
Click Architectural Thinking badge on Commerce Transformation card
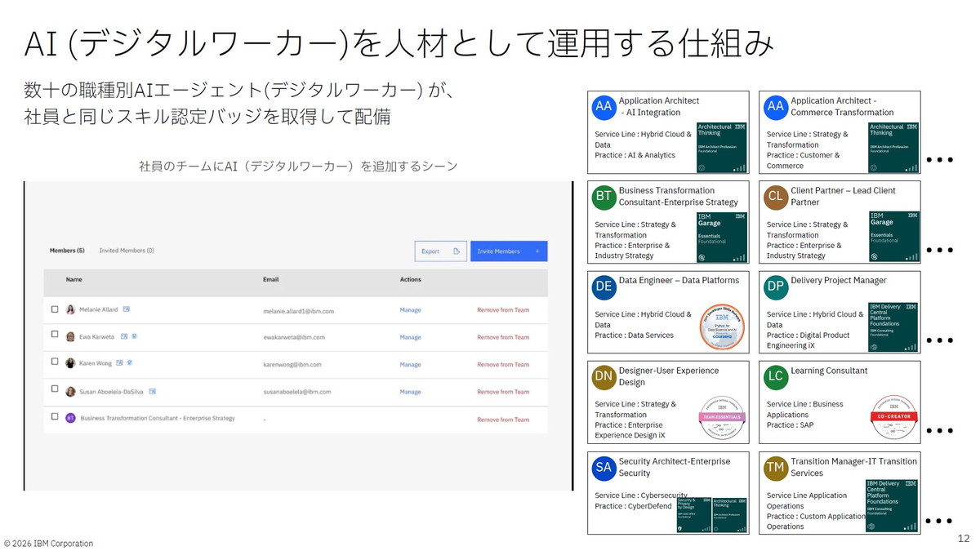pos(893,148)
